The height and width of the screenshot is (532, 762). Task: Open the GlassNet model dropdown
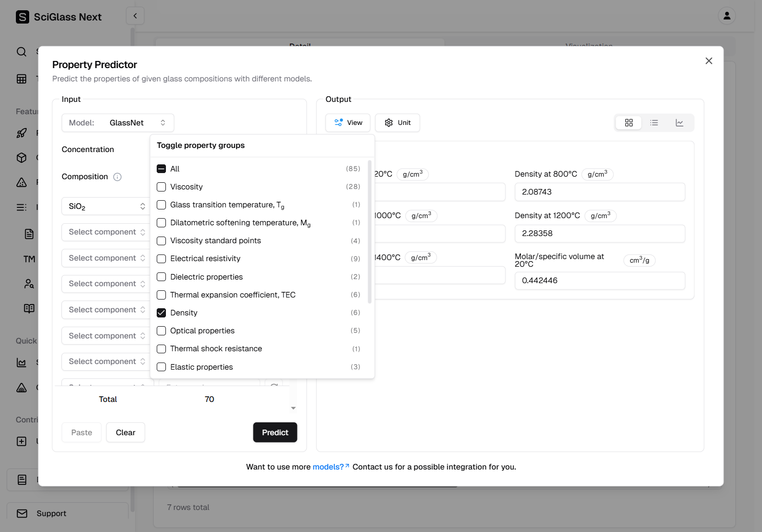[118, 123]
